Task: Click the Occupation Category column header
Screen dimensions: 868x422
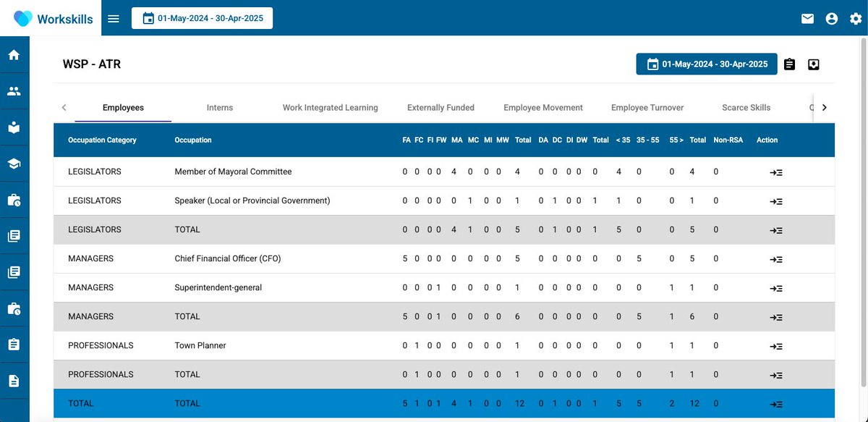Action: (102, 140)
